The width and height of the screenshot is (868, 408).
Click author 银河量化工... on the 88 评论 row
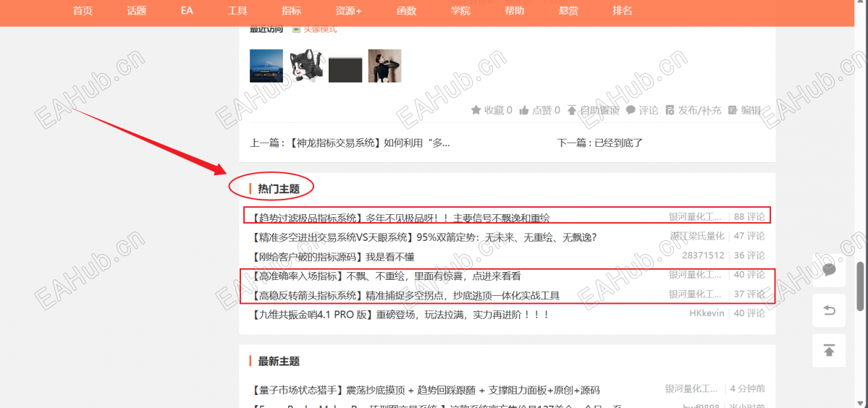(x=695, y=217)
